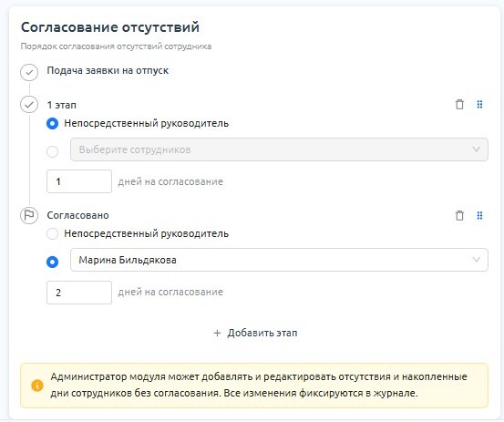
Task: Select the employees radio button in 1 этап
Action: [52, 151]
